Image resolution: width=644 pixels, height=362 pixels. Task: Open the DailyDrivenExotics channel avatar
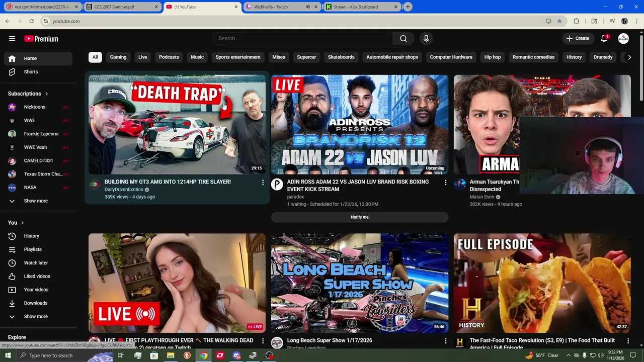click(x=95, y=185)
